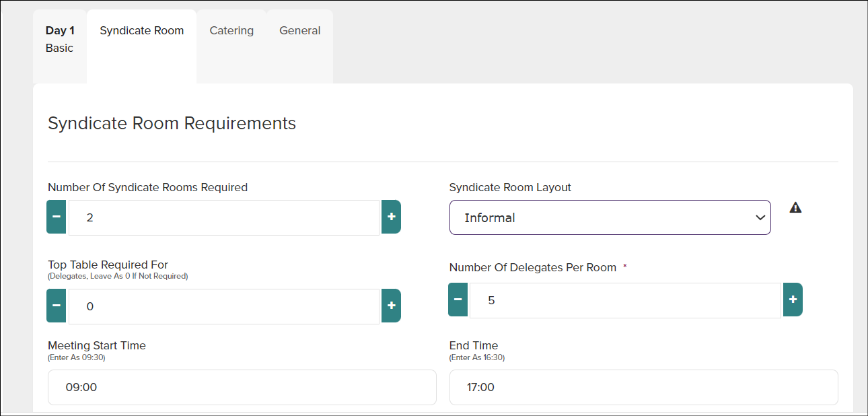This screenshot has height=416, width=868.
Task: Increase the number of syndicate rooms required
Action: (x=391, y=217)
